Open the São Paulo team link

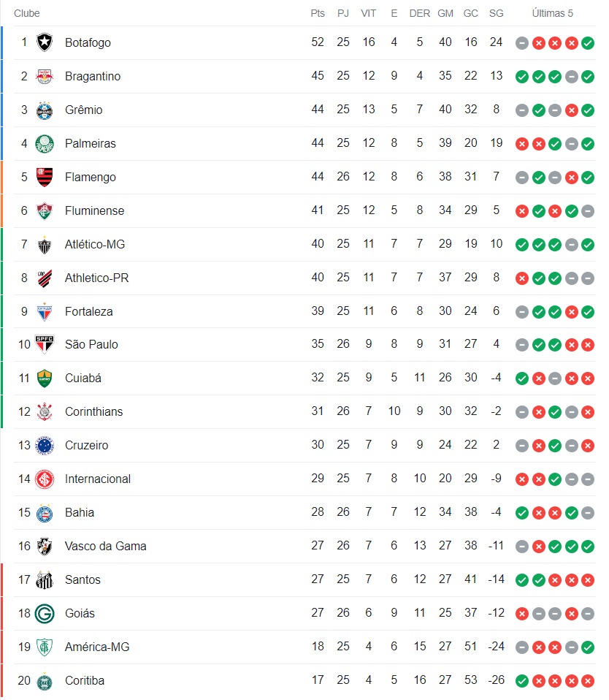coord(91,344)
